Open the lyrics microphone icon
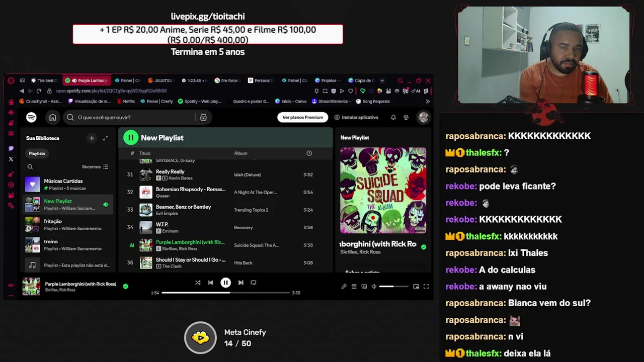644x362 pixels. click(344, 287)
